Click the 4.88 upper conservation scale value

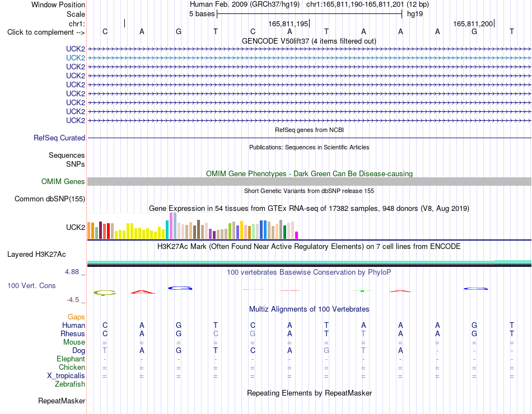coord(72,272)
